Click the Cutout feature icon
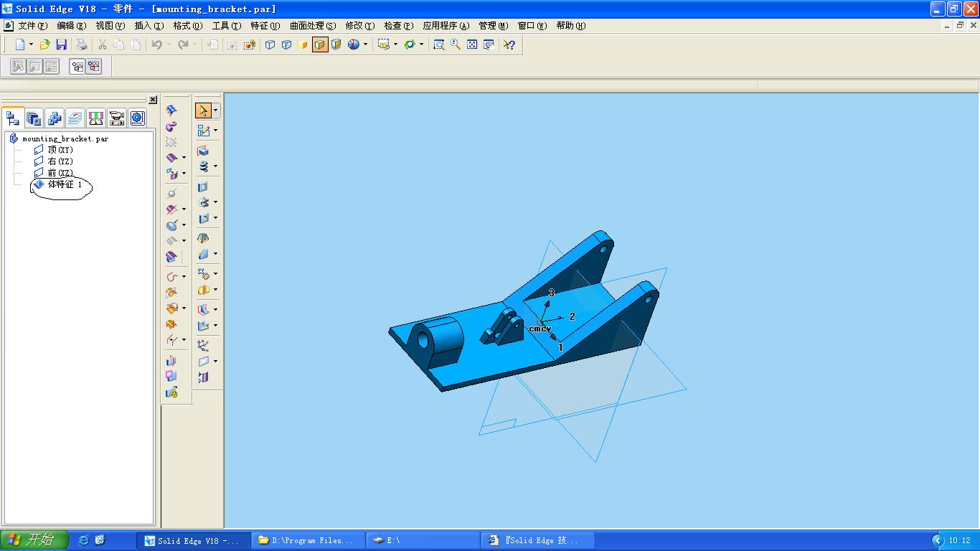Screen dimensions: 980x551 coord(203,187)
